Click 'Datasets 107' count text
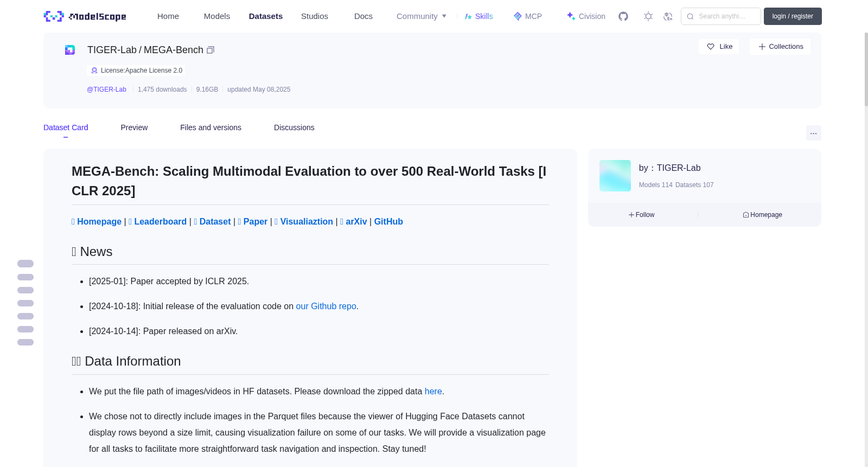 (694, 185)
